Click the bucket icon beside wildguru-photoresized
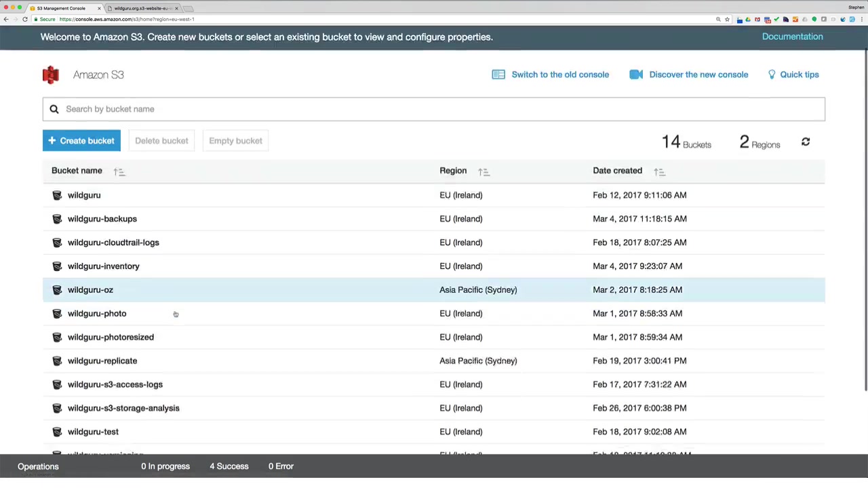This screenshot has height=488, width=868. coord(57,338)
